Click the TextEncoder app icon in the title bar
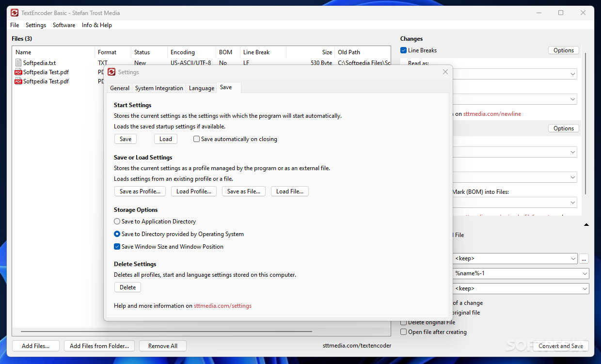The image size is (601, 364). [15, 13]
